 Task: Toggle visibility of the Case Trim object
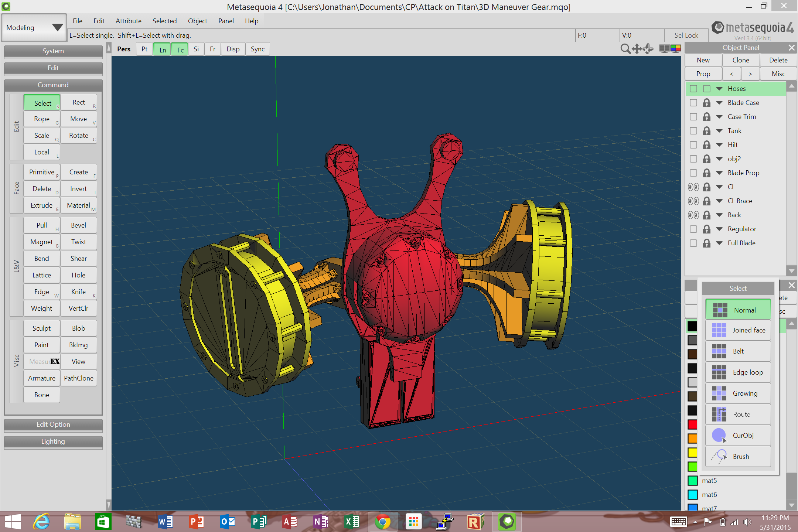pos(693,117)
